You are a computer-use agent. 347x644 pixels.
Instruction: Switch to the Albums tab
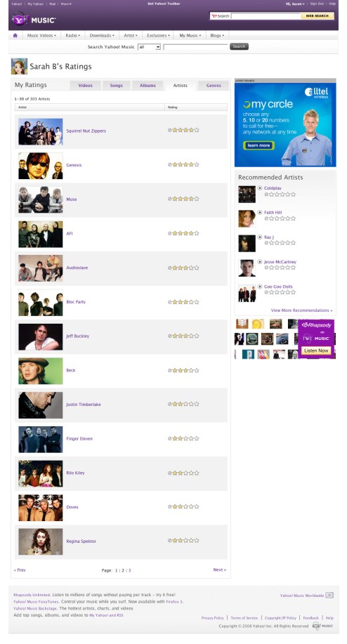[x=148, y=86]
